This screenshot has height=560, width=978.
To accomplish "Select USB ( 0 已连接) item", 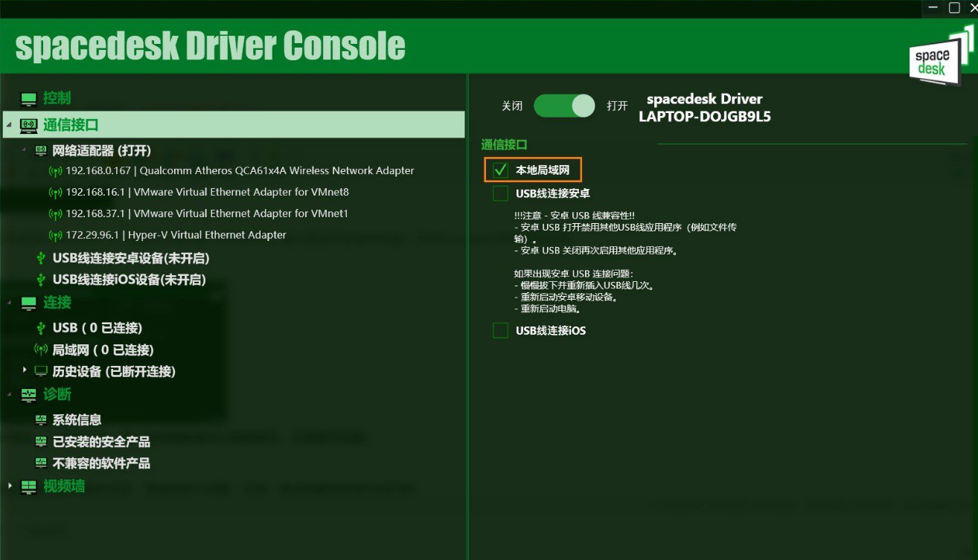I will click(98, 328).
